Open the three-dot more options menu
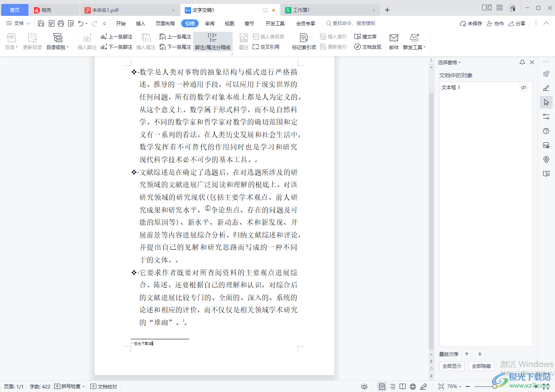 [x=536, y=23]
